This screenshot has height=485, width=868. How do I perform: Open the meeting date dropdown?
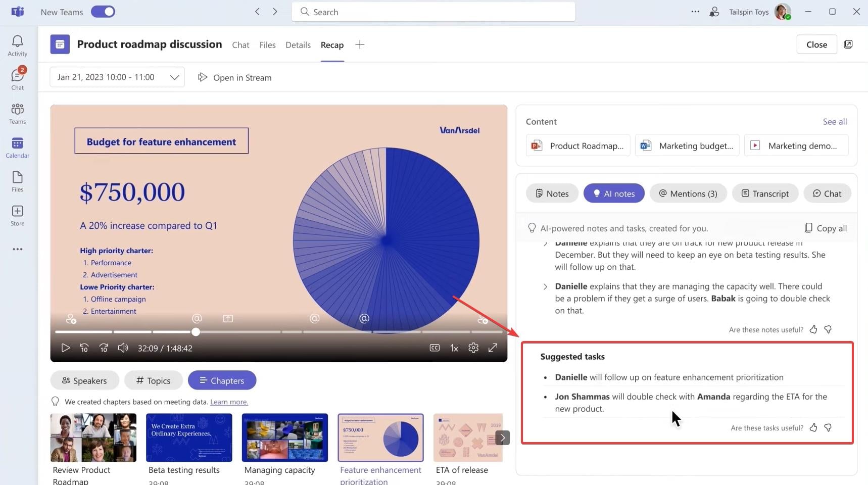117,77
